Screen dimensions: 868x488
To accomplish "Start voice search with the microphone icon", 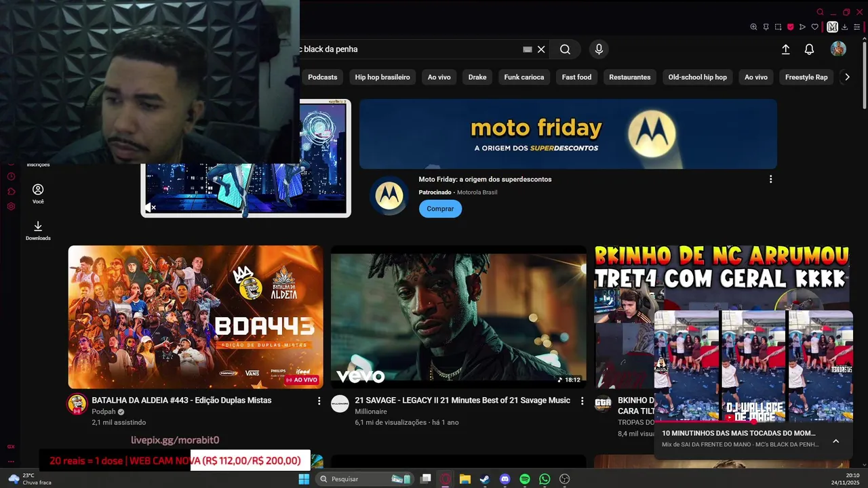I will [x=599, y=49].
